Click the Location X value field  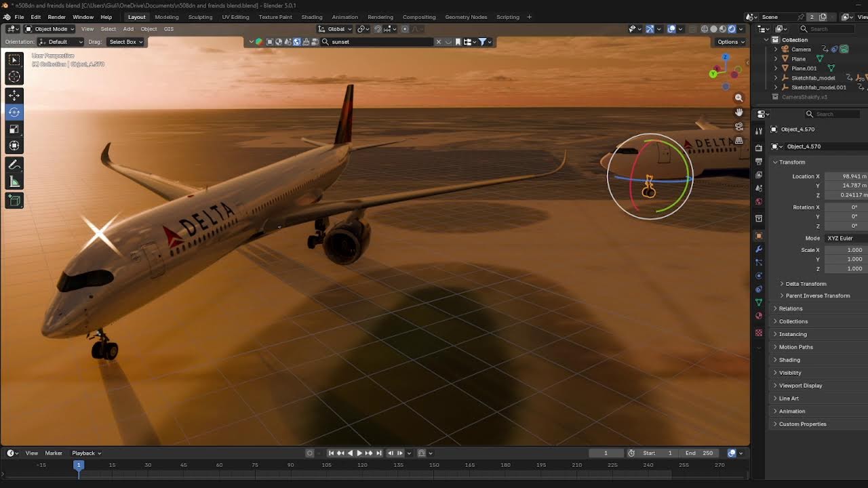pos(846,176)
